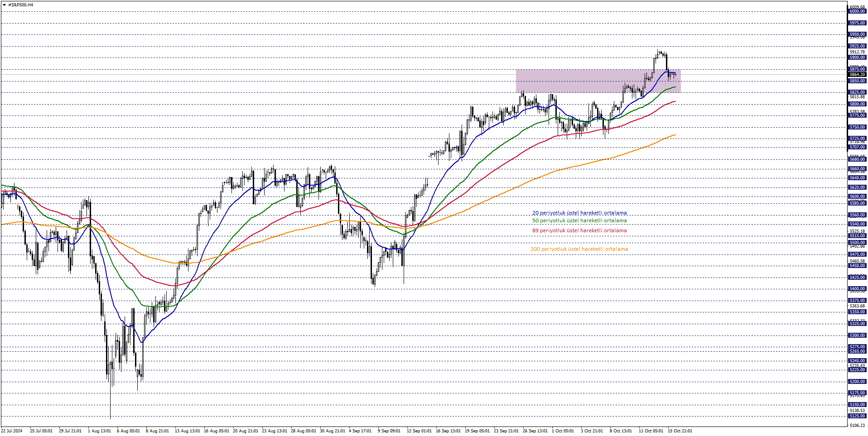Select the 5900.00 price level label
868x436 pixels.
pyautogui.click(x=857, y=57)
